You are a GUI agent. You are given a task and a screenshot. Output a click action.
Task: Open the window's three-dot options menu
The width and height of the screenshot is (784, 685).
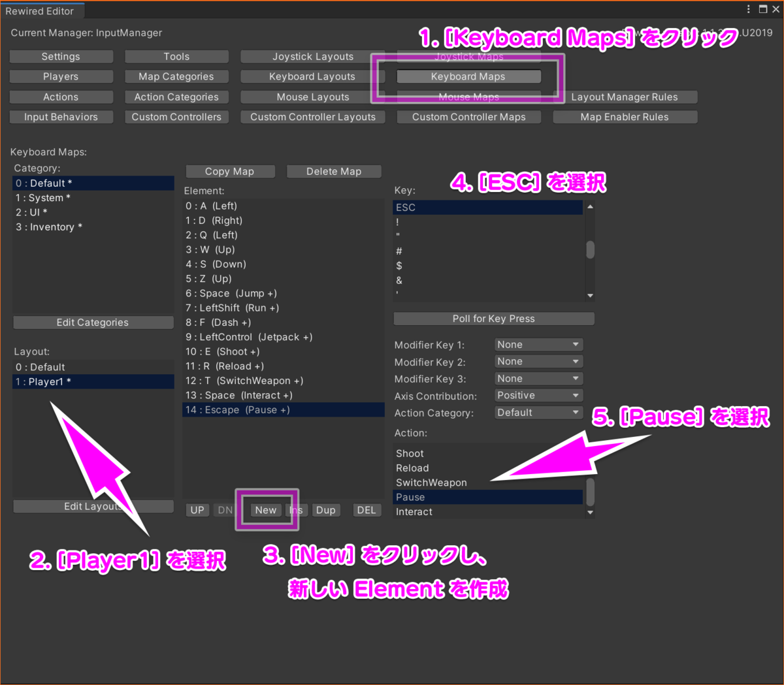click(x=749, y=9)
